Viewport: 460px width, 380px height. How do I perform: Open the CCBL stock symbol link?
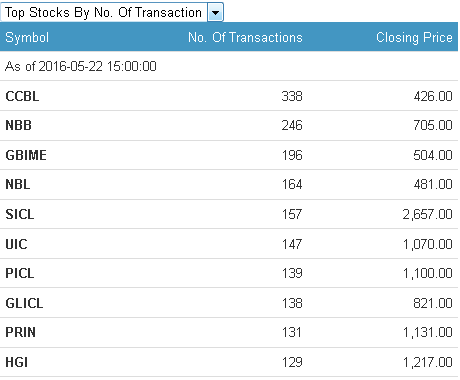(22, 96)
